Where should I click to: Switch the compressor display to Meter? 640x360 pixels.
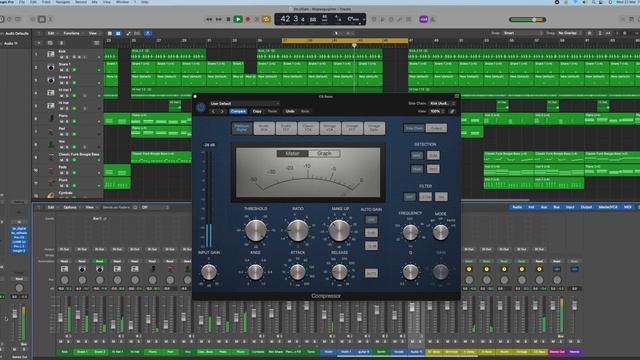(292, 153)
